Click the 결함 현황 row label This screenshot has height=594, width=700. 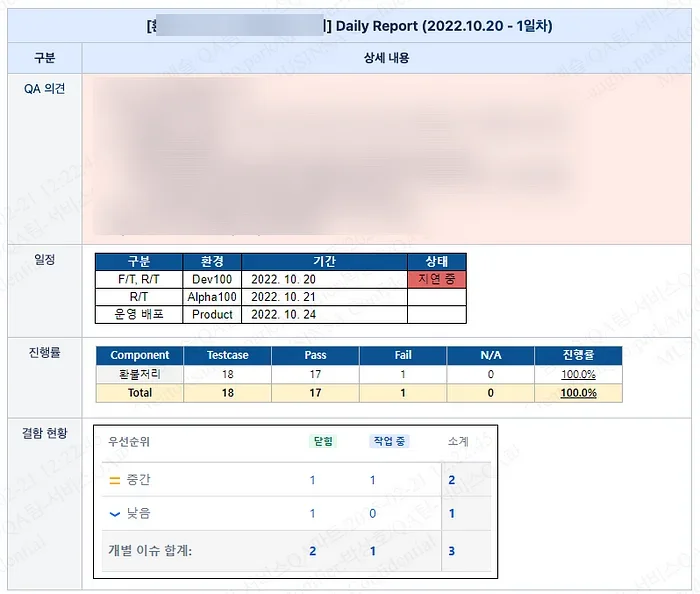(x=45, y=433)
